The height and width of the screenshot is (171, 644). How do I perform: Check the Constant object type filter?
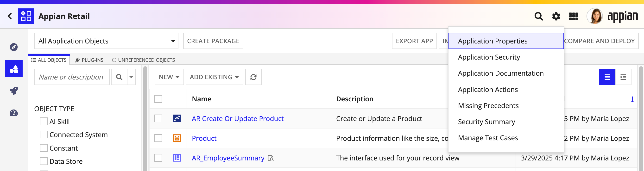[44, 148]
